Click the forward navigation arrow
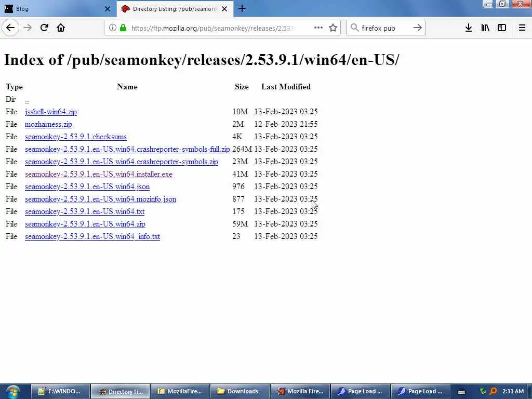532x399 pixels. [28, 28]
